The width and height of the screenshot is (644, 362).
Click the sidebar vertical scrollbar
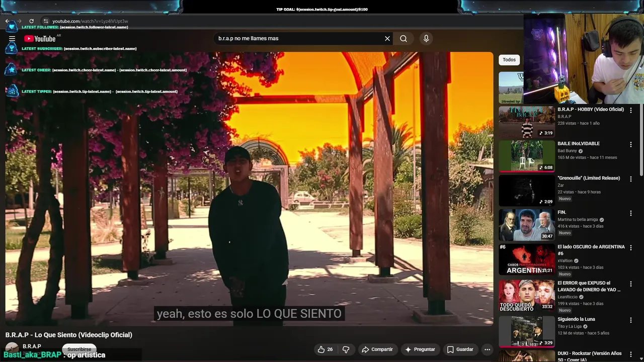pyautogui.click(x=641, y=141)
